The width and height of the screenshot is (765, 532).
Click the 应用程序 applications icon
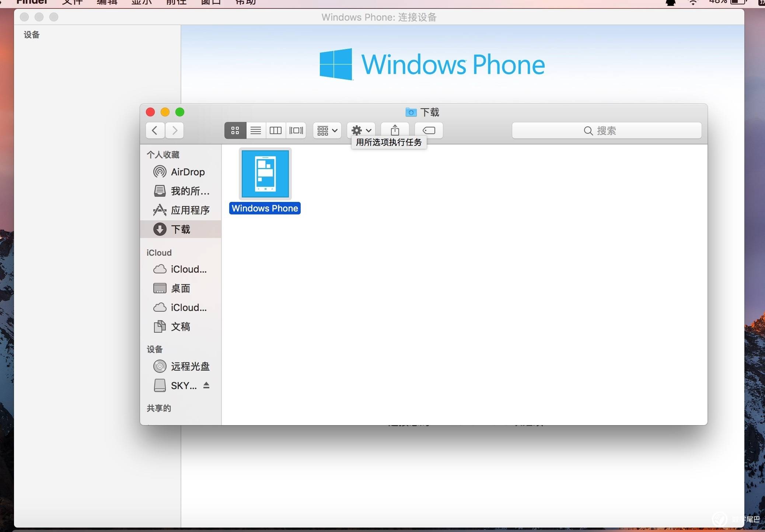[160, 210]
